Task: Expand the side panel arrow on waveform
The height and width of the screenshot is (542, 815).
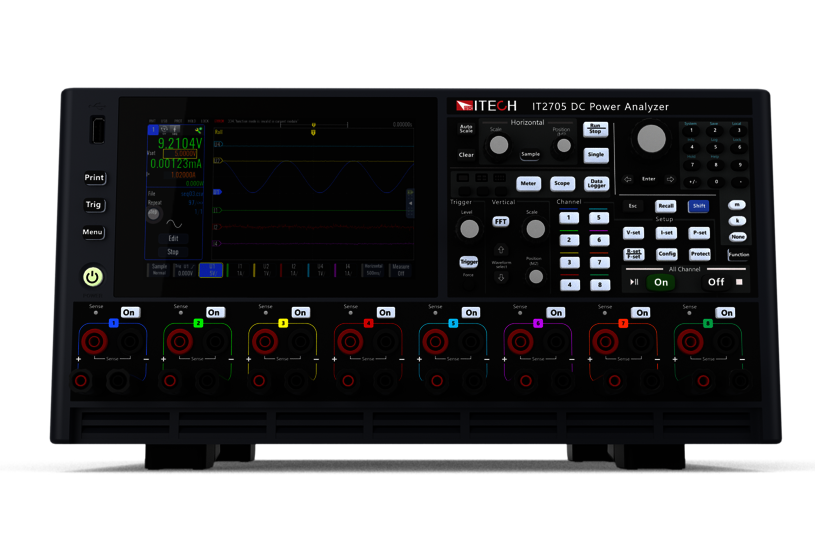Action: (408, 204)
